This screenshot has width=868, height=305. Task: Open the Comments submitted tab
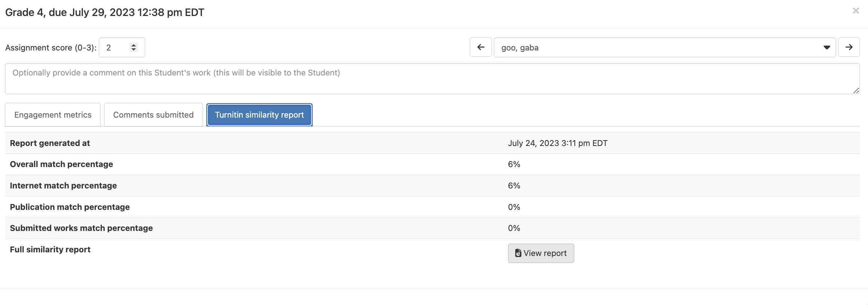(x=153, y=114)
